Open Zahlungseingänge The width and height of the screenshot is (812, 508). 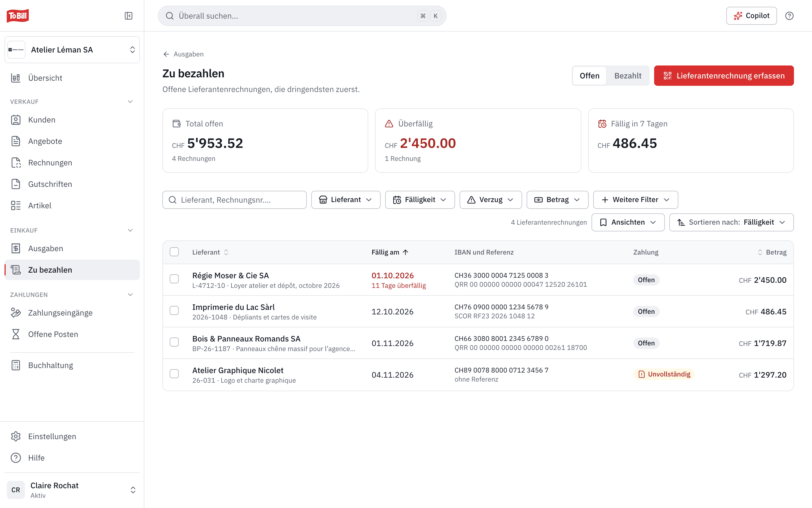click(x=72, y=313)
